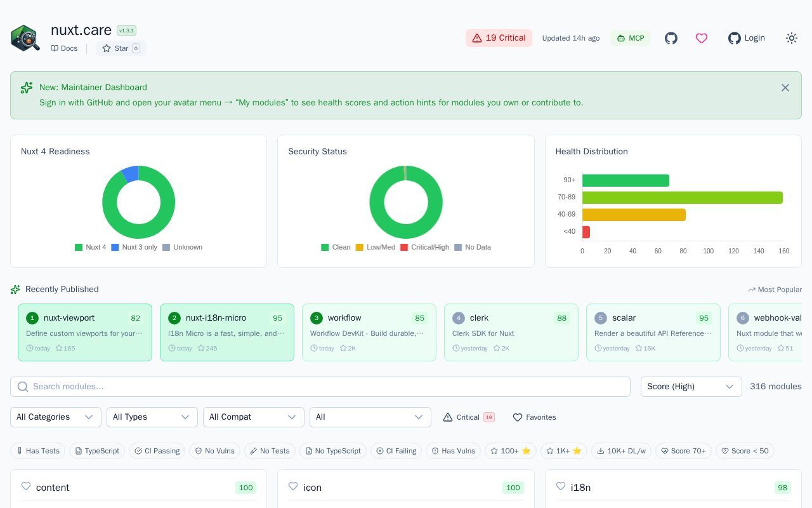812x508 pixels.
Task: Click the Low/Med yellow legend swatch
Action: [x=360, y=248]
